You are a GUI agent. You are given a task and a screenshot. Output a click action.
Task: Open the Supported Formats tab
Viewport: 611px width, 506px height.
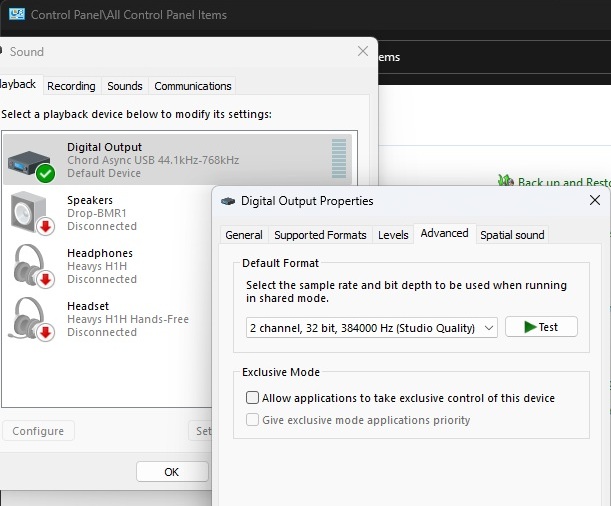(x=320, y=235)
